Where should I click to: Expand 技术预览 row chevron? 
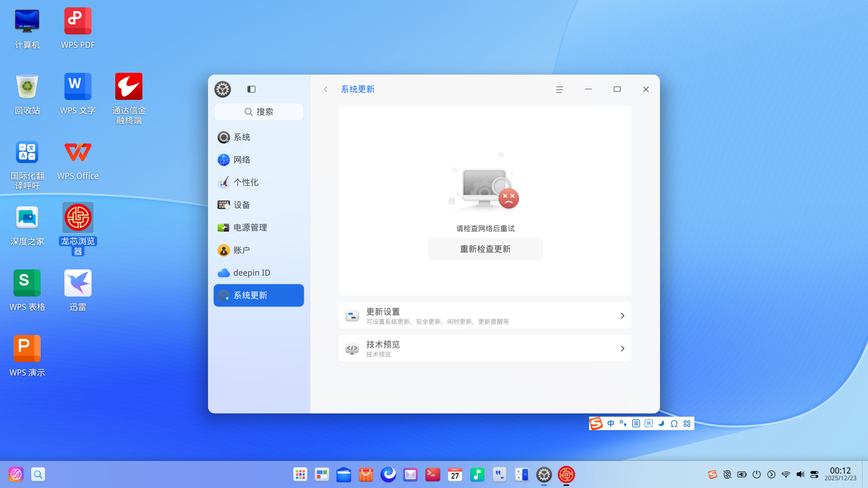tap(623, 348)
